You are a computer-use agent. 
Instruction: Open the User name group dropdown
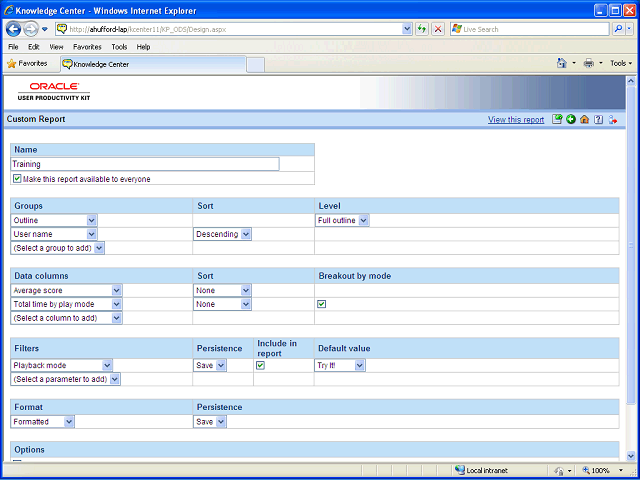click(x=54, y=234)
